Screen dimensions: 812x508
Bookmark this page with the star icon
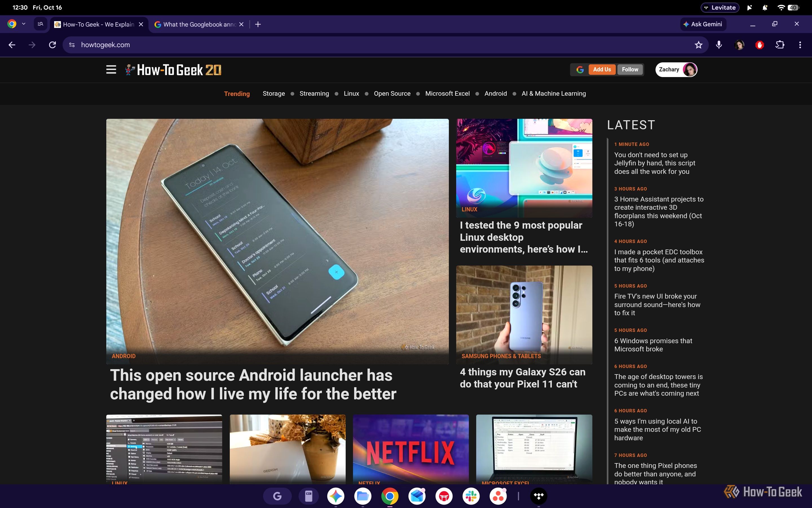pos(698,45)
